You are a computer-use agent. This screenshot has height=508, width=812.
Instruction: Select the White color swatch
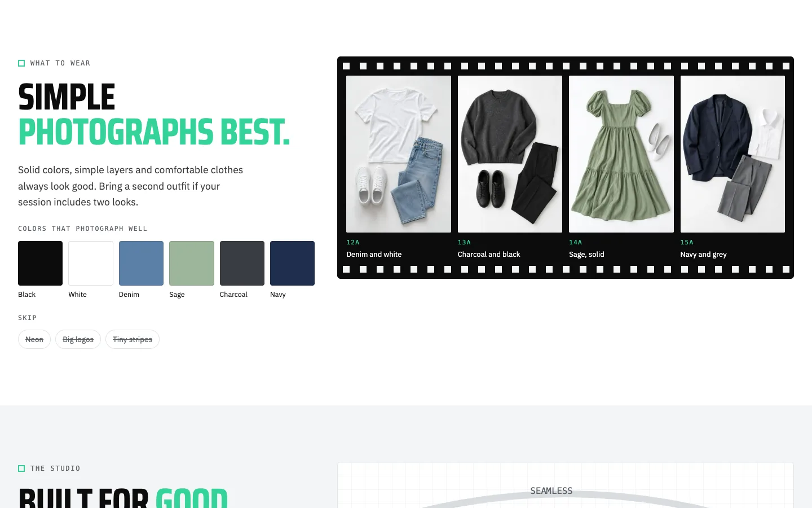tap(91, 263)
